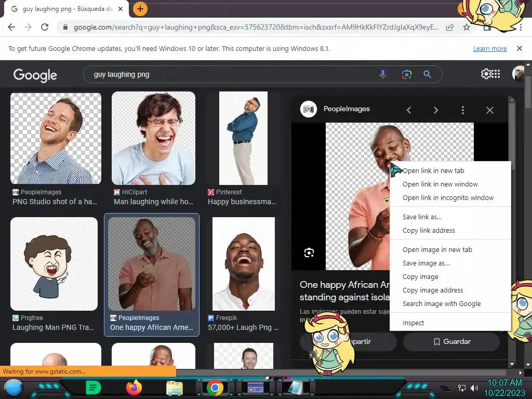This screenshot has height=399, width=532.
Task: Dismiss the Chrome update notification bar
Action: [x=519, y=48]
